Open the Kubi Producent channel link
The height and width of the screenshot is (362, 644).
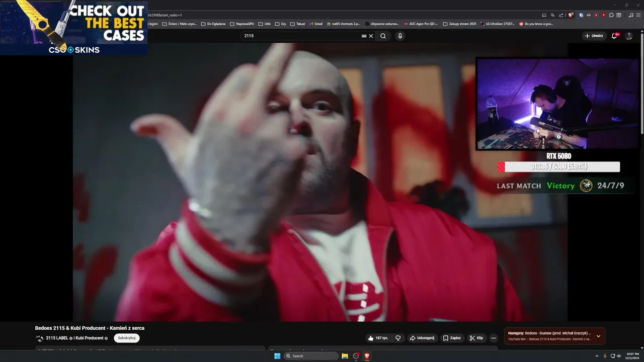[x=90, y=338]
